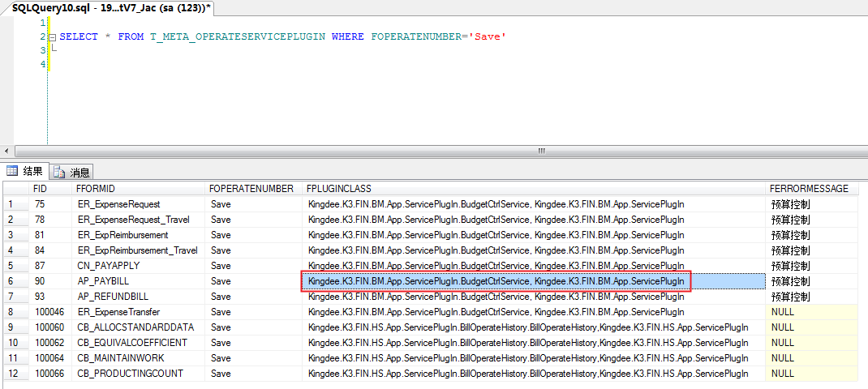
Task: Collapse the SELECT statement outline box
Action: pyautogui.click(x=53, y=37)
